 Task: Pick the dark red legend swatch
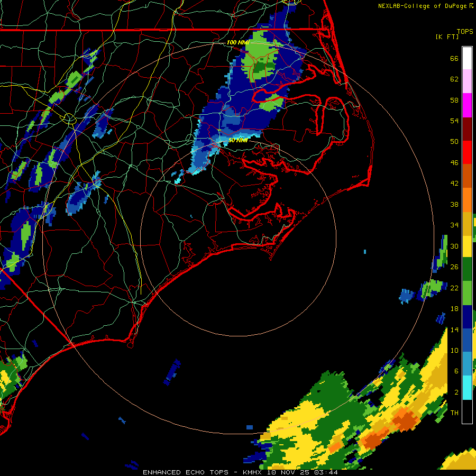coord(467,129)
